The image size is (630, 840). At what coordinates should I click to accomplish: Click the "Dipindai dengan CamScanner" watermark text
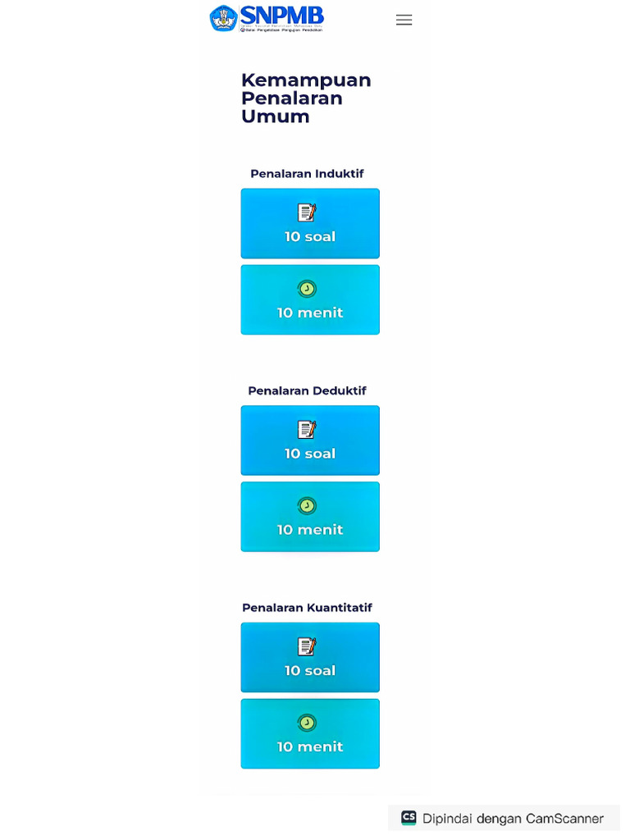513,819
